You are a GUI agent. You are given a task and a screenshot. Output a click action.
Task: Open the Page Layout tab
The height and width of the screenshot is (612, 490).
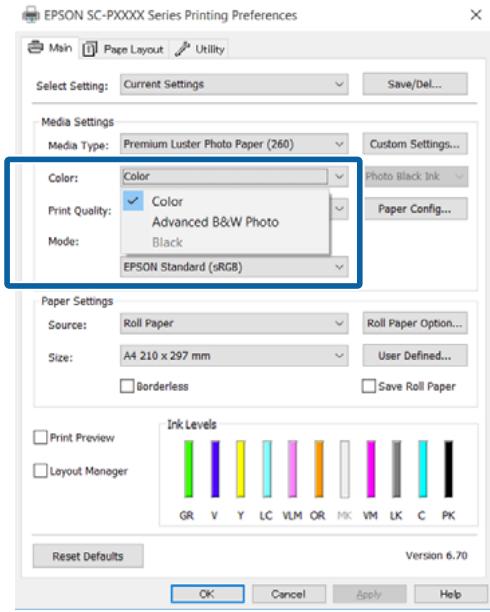click(124, 50)
